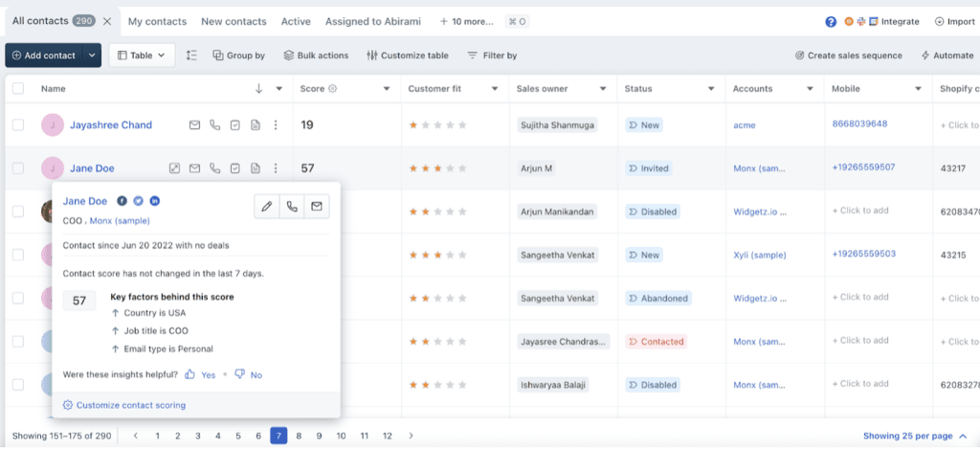Select the Jayashree Chand row checkbox

pos(18,125)
